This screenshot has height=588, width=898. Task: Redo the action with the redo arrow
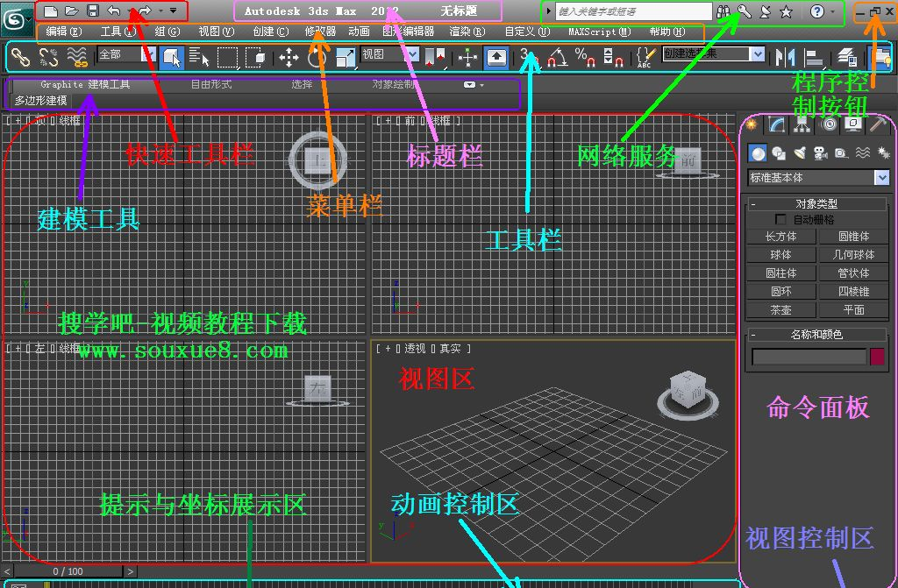[145, 11]
